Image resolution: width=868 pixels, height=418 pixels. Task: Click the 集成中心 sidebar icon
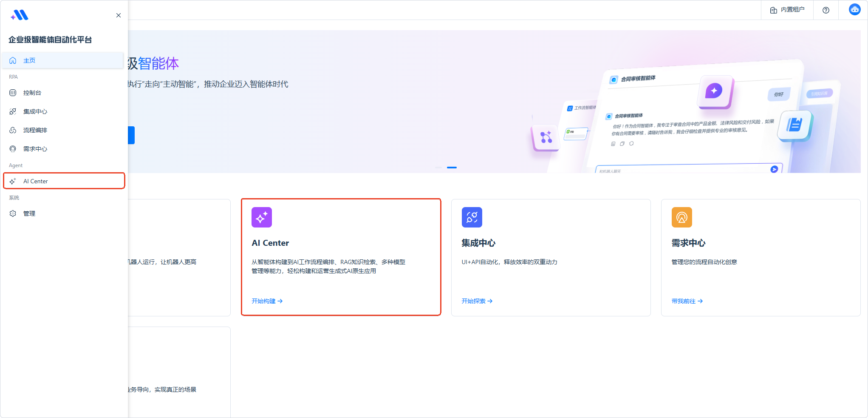(x=13, y=111)
